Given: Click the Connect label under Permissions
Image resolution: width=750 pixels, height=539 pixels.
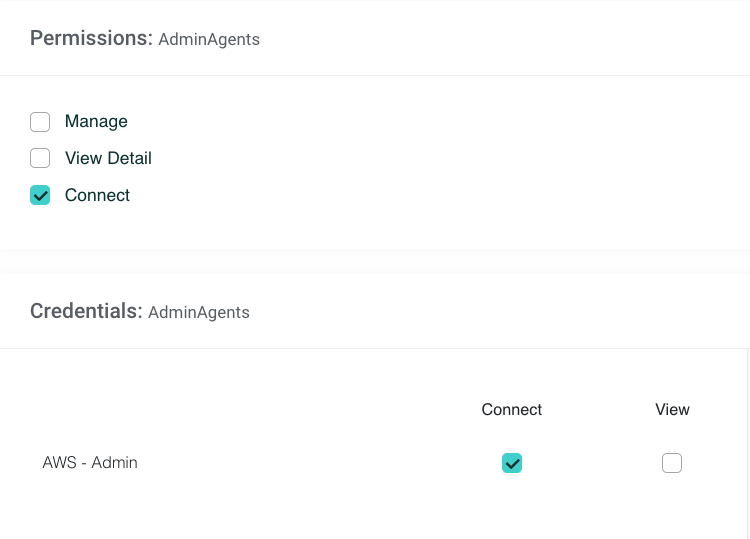Looking at the screenshot, I should pyautogui.click(x=97, y=195).
